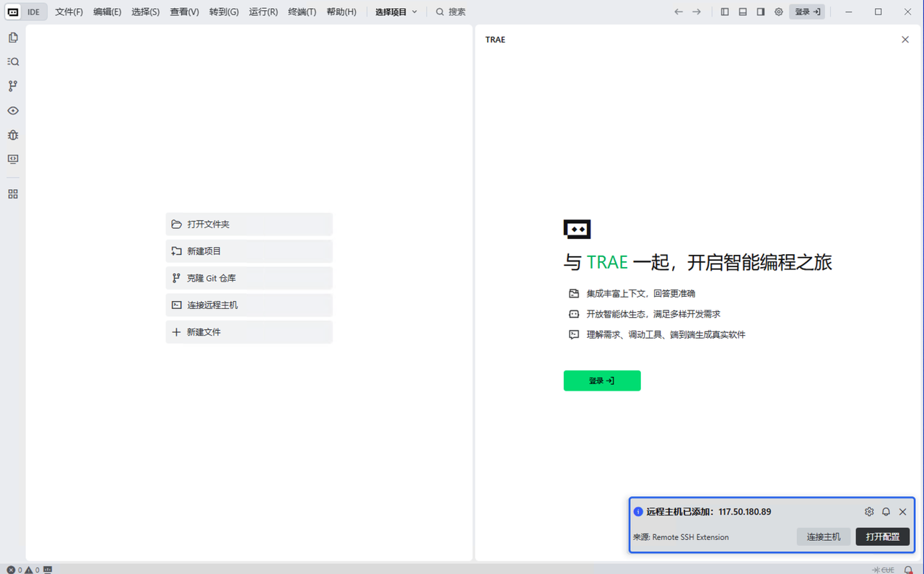The image size is (924, 574).
Task: Click 打开文件夹 to open a folder
Action: coord(249,224)
